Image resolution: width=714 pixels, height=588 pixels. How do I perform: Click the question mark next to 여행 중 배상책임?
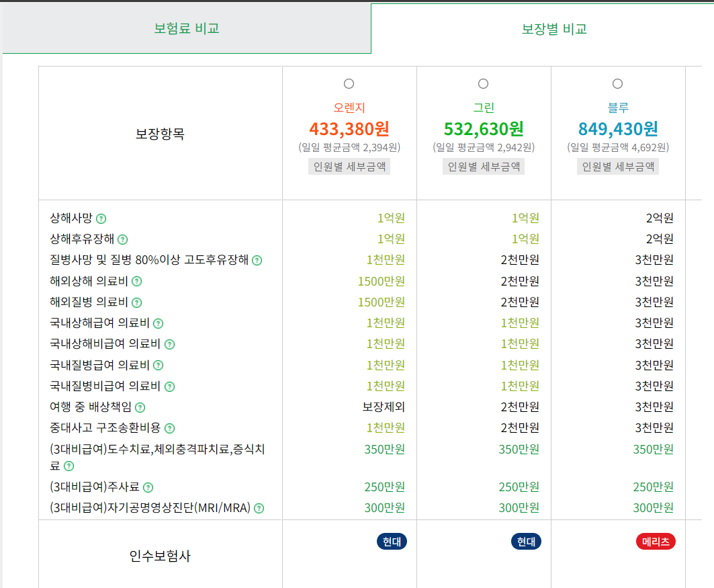[x=140, y=407]
